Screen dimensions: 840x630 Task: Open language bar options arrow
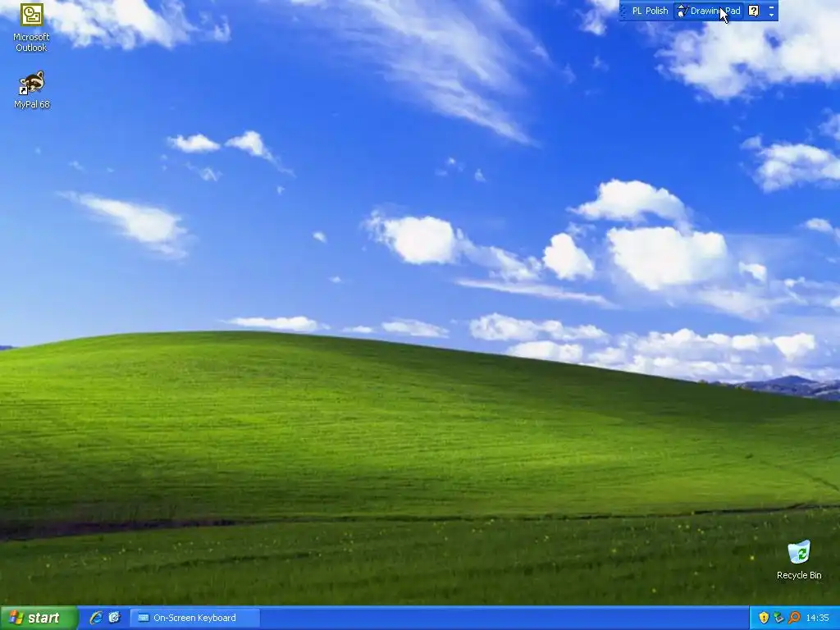click(771, 15)
